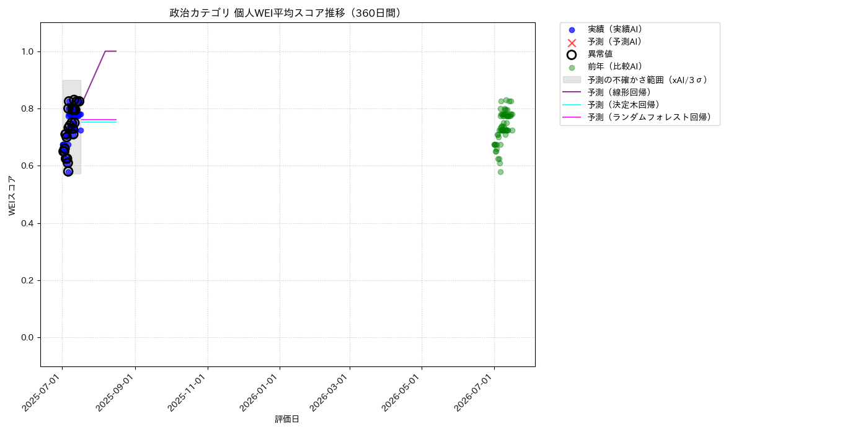Screen dimensions: 868x434
Task: Click the magenta random forest prediction line
Action: [x=99, y=120]
